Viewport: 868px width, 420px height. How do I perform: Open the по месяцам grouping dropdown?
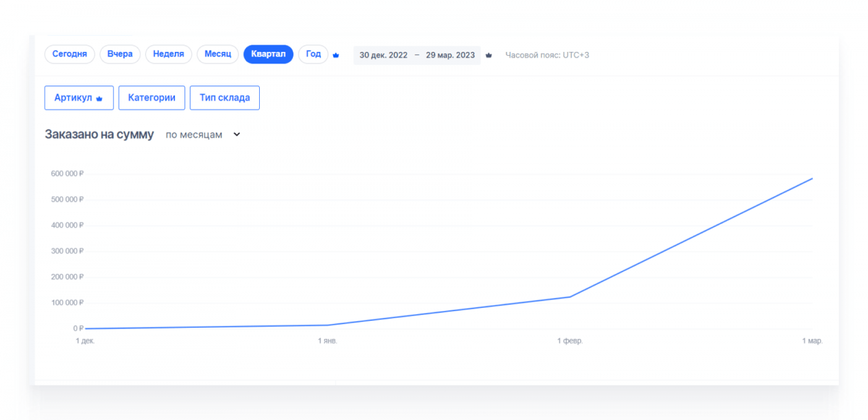[x=203, y=135]
